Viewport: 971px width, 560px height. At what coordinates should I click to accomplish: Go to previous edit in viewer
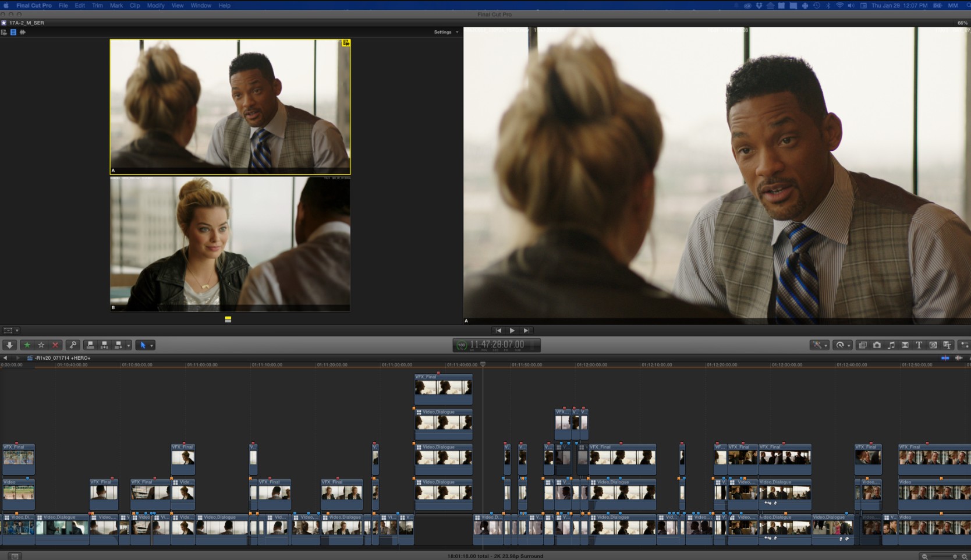click(x=498, y=331)
